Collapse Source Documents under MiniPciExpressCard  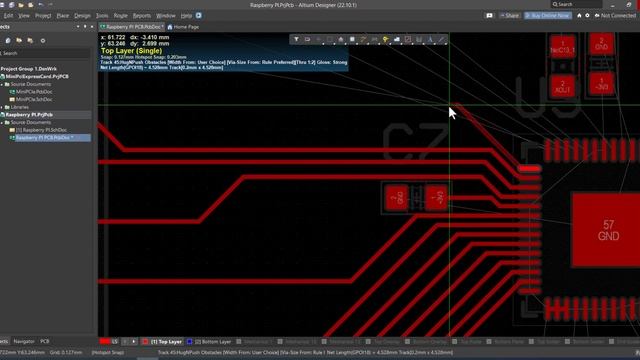(x=2, y=84)
